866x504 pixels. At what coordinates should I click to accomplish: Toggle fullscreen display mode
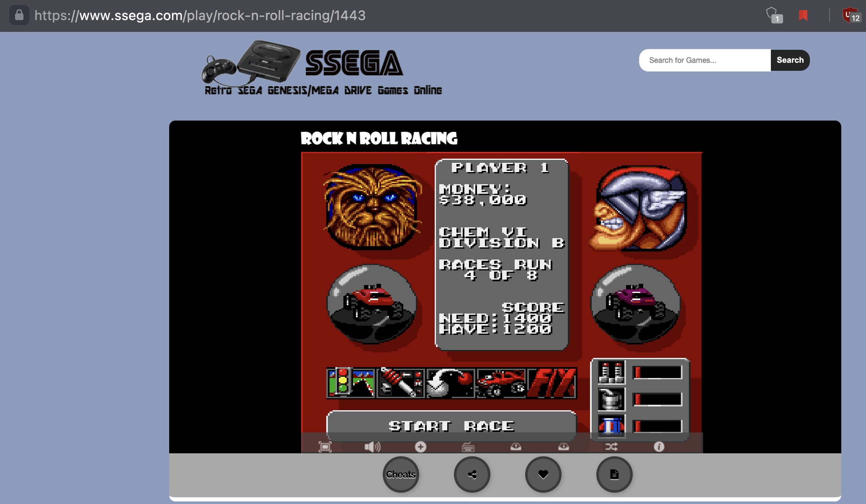[x=324, y=446]
